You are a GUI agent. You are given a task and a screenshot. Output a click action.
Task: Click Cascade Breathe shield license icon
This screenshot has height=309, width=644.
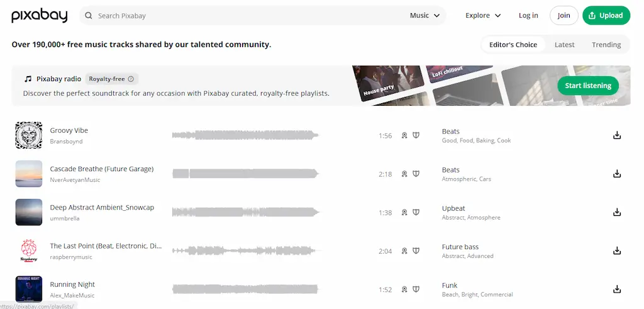point(416,174)
